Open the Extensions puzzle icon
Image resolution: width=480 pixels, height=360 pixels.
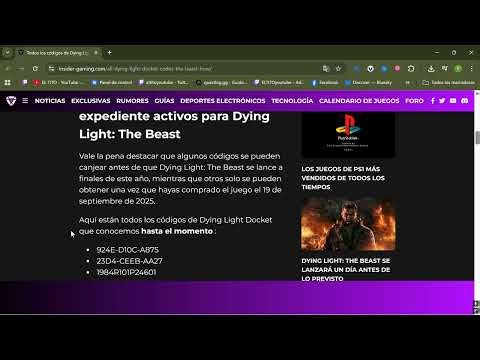(x=411, y=69)
